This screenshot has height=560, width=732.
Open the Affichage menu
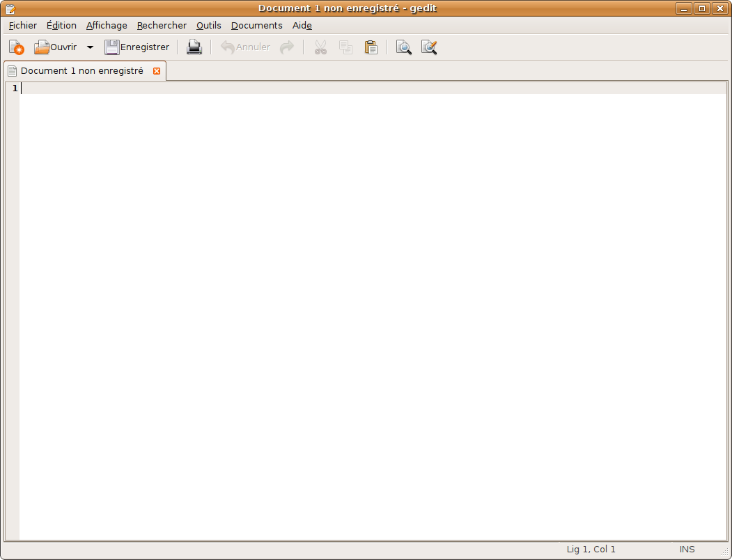(x=107, y=25)
